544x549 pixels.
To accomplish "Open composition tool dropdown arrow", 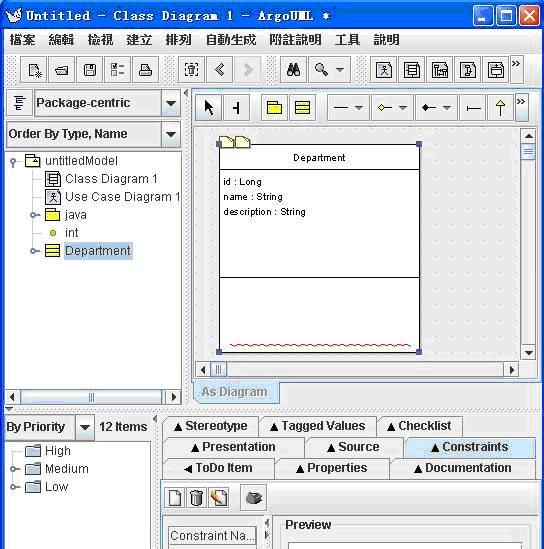I will [447, 107].
